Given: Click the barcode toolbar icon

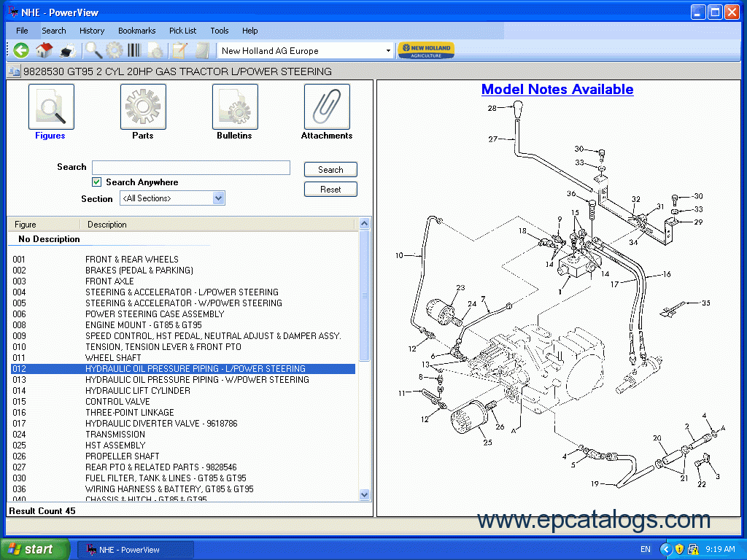Looking at the screenshot, I should (x=135, y=50).
